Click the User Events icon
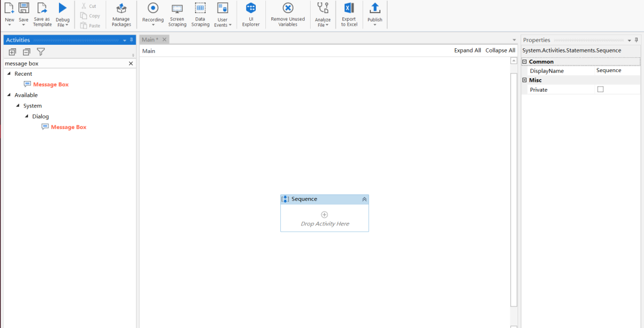Screen dimensions: 644x328 point(222,8)
